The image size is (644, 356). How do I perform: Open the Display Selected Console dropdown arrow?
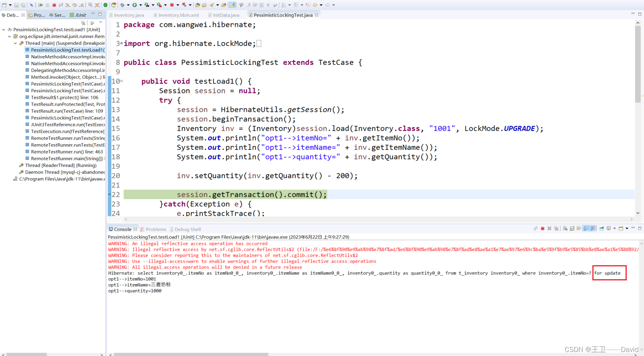coord(615,228)
